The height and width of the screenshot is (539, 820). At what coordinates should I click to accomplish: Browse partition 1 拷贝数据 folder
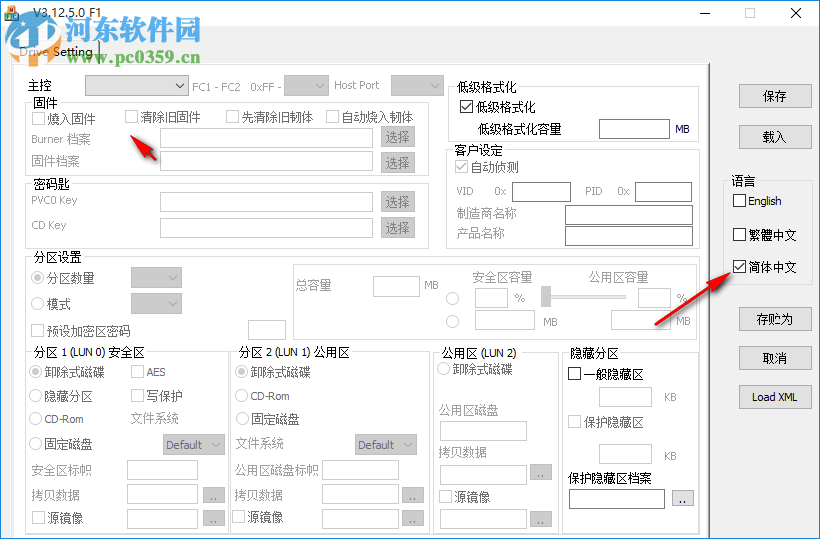coord(213,495)
